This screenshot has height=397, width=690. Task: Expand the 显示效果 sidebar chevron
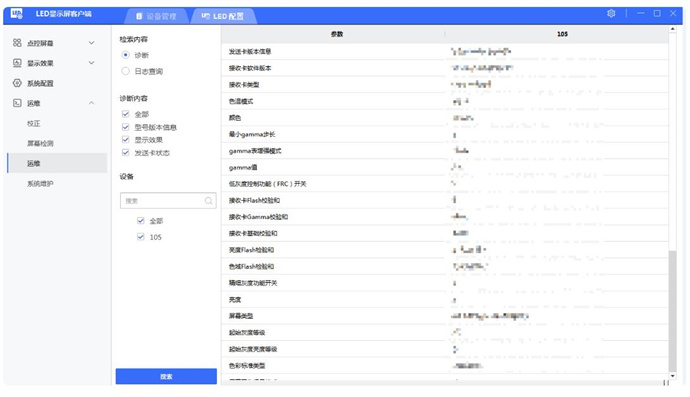pyautogui.click(x=92, y=63)
